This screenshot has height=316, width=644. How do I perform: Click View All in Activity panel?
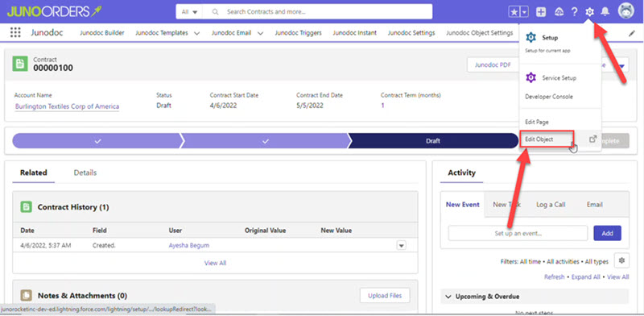coord(617,277)
